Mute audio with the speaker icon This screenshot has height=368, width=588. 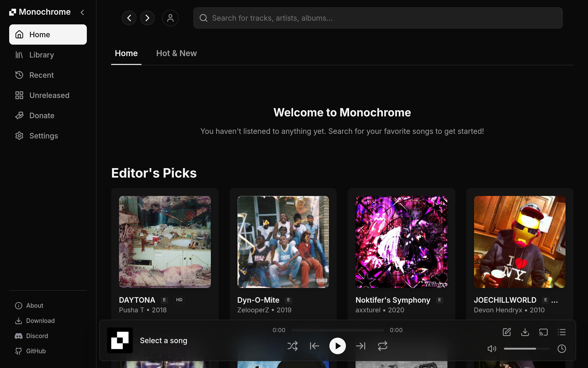pyautogui.click(x=492, y=348)
